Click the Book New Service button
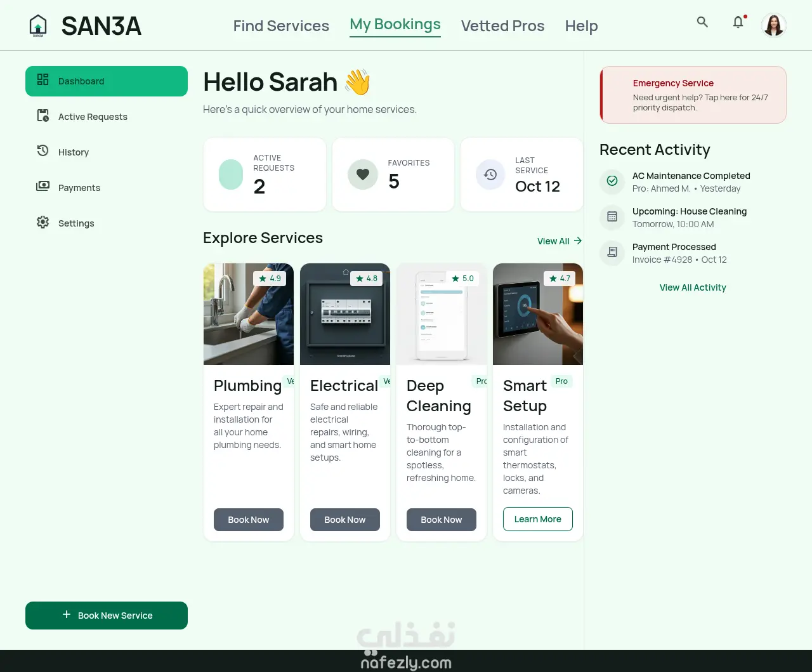 (107, 616)
